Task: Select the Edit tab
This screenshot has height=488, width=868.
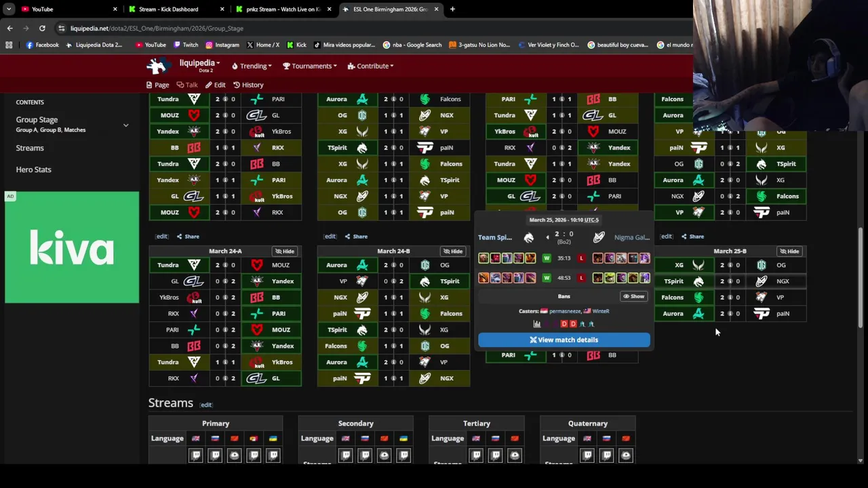Action: pyautogui.click(x=215, y=85)
